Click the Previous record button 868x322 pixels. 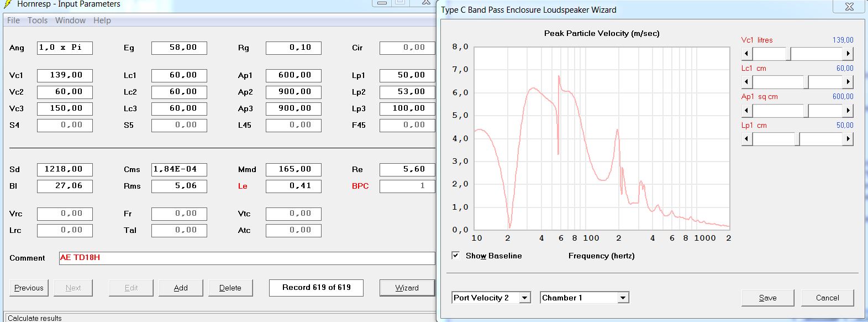pyautogui.click(x=29, y=288)
